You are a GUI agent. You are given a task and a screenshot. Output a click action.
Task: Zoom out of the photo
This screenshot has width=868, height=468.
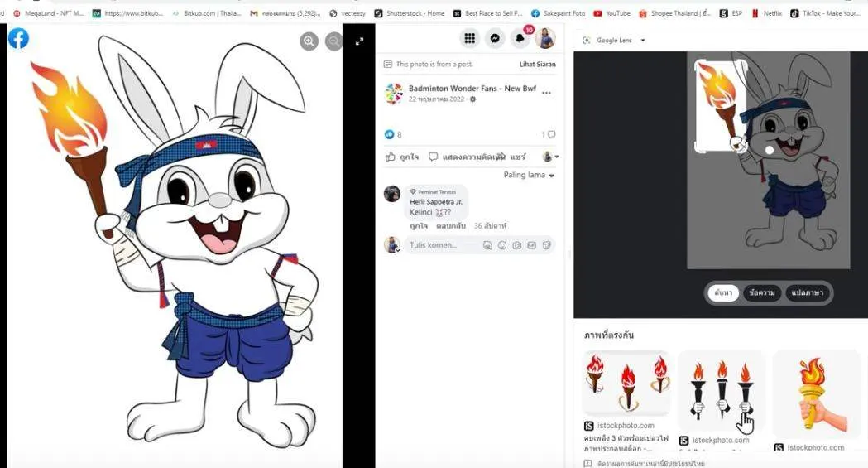coord(333,41)
